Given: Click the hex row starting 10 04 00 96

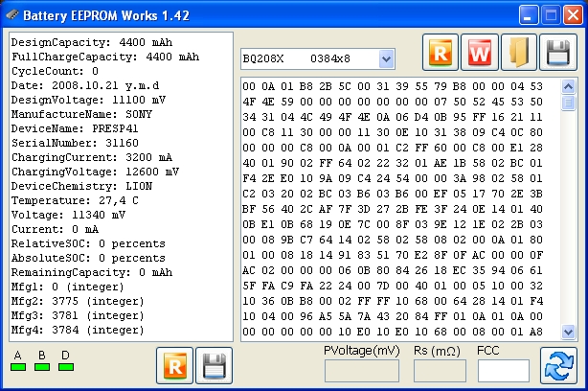Looking at the screenshot, I should pyautogui.click(x=393, y=316).
